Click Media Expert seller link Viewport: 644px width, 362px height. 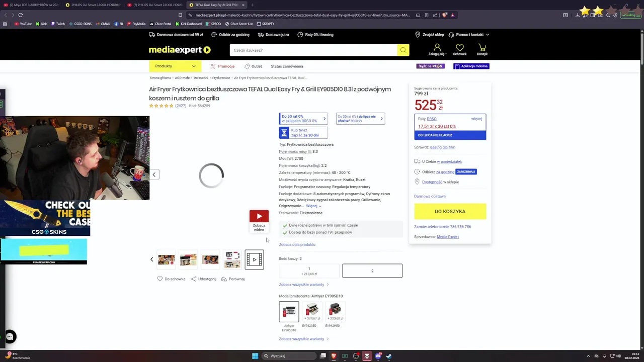(x=448, y=237)
